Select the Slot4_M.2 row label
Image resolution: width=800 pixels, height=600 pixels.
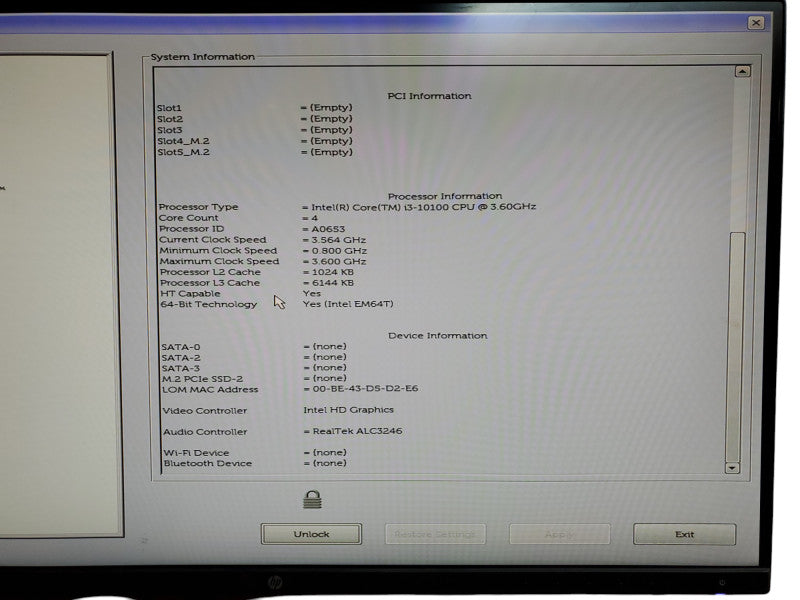[x=183, y=141]
